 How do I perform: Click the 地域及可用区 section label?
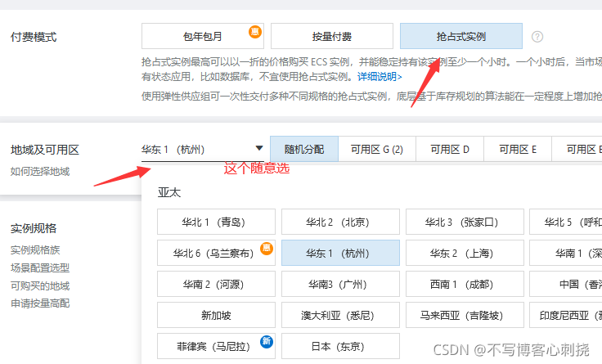coord(44,150)
